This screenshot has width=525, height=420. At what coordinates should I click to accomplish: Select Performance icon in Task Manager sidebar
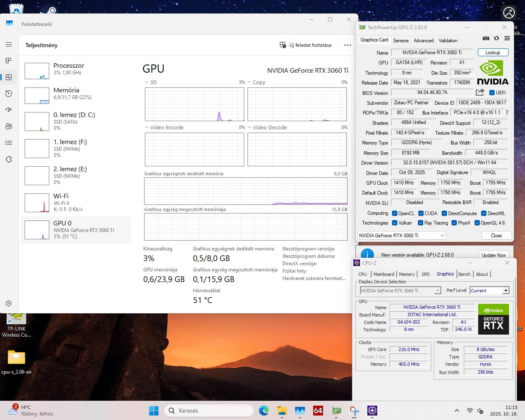[x=9, y=77]
